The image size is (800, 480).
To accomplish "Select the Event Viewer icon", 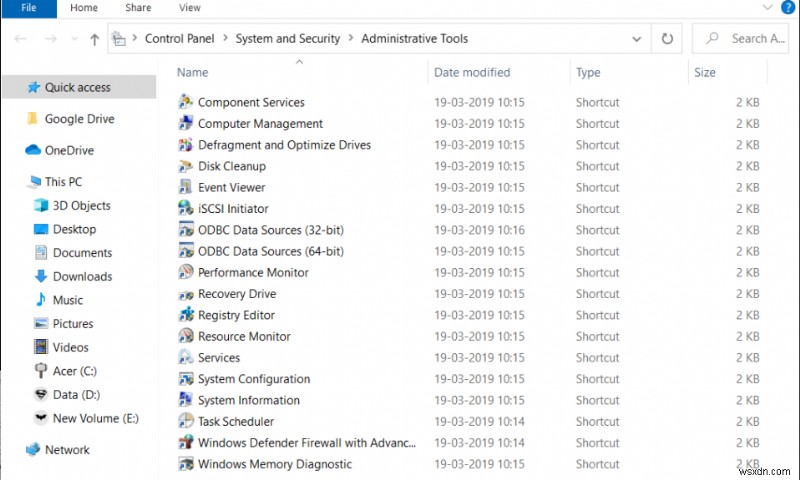I will tap(185, 187).
